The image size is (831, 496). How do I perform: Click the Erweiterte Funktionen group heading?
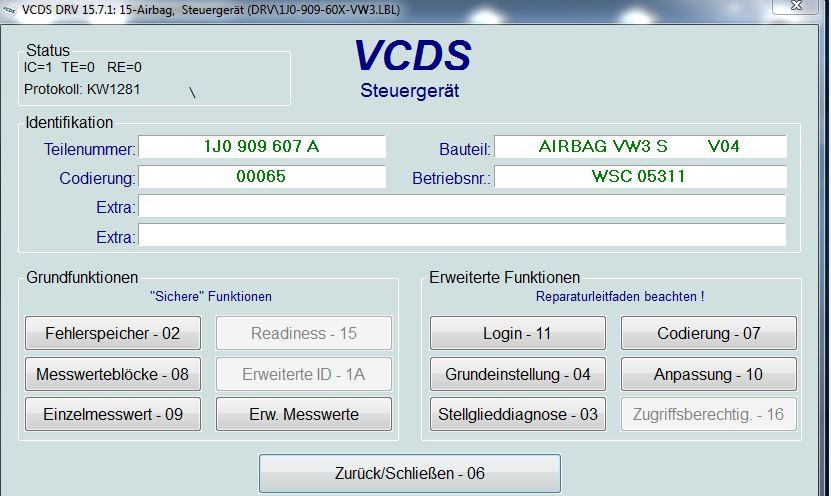[x=505, y=277]
